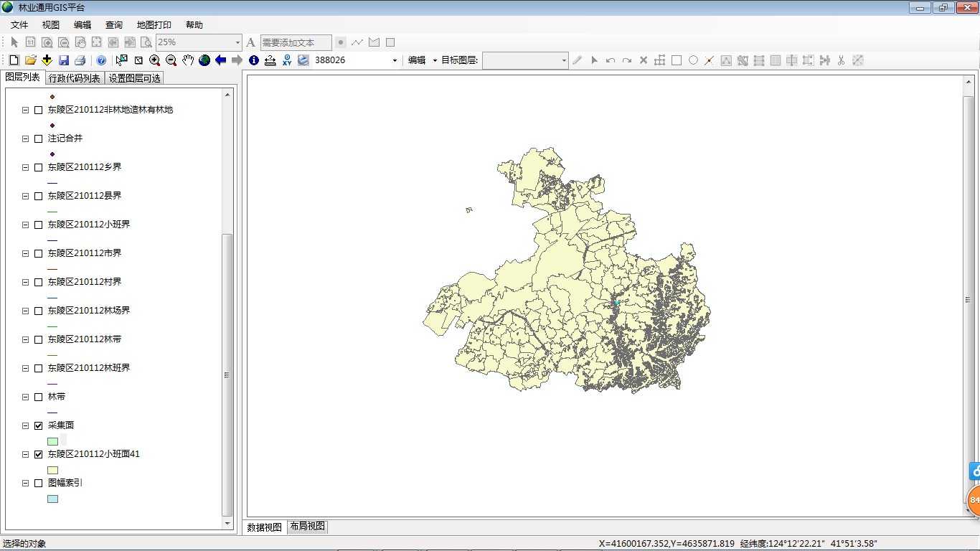
Task: Click the pale yellow 小班面41 symbol swatch
Action: point(53,470)
